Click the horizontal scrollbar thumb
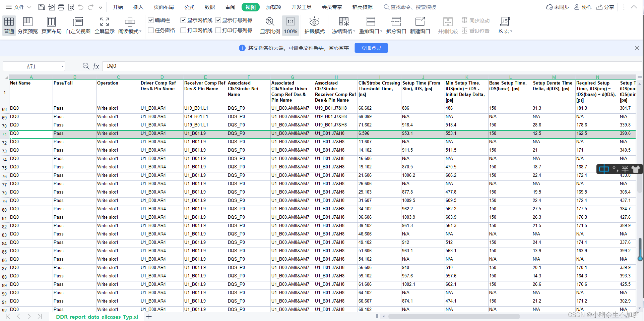The height and width of the screenshot is (321, 644). (x=454, y=316)
